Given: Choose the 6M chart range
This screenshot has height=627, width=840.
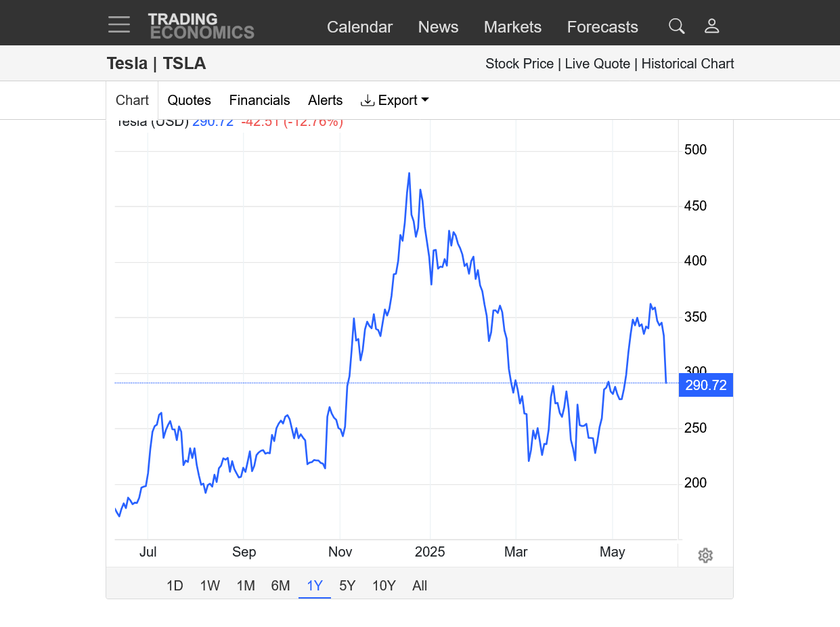Looking at the screenshot, I should (280, 586).
